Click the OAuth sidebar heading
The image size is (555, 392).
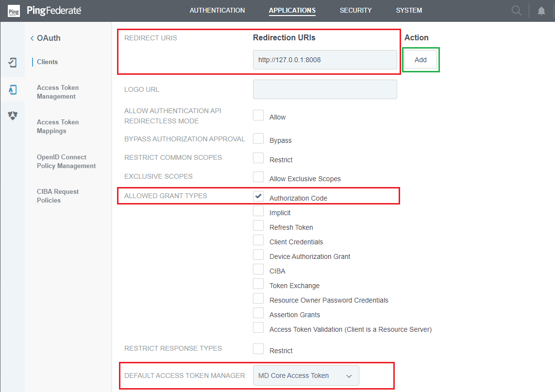coord(49,38)
